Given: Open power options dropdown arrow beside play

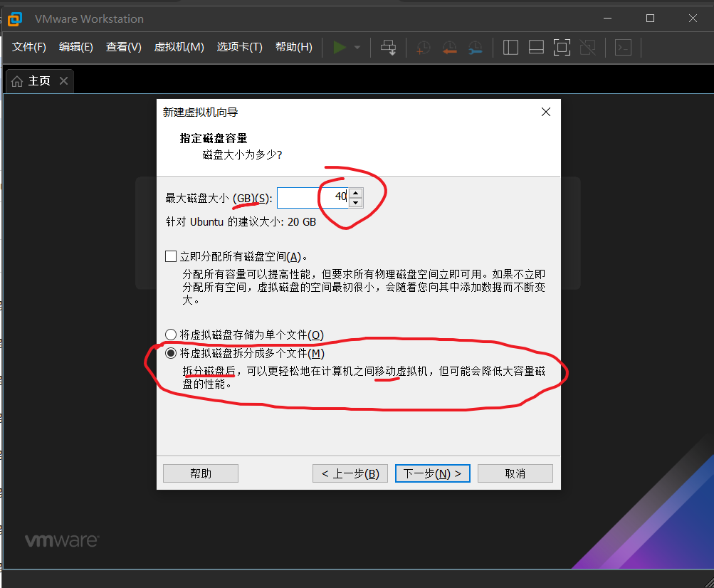Looking at the screenshot, I should (x=357, y=48).
